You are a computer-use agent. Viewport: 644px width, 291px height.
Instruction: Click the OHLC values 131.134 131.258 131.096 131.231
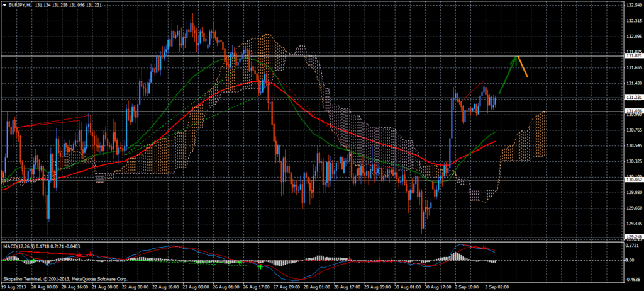pyautogui.click(x=67, y=4)
